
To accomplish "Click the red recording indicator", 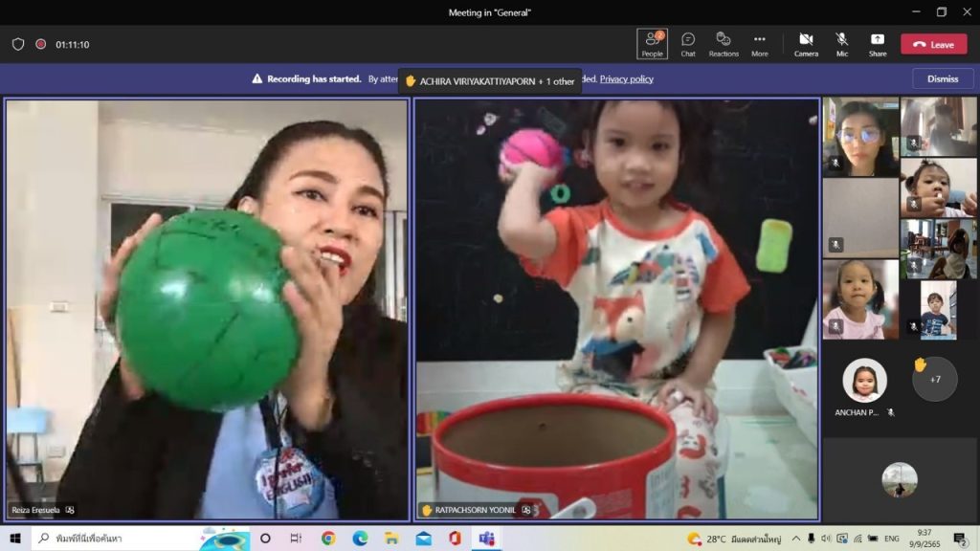I will [x=40, y=44].
